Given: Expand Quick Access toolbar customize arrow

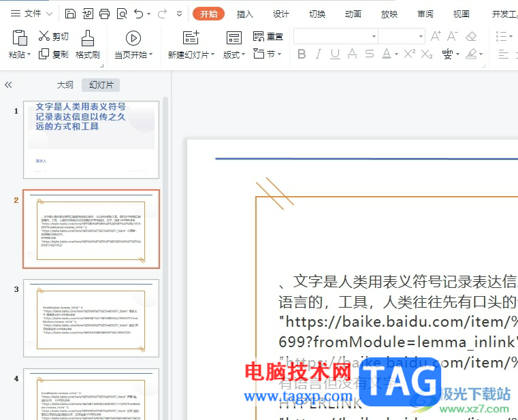Looking at the screenshot, I should 180,14.
